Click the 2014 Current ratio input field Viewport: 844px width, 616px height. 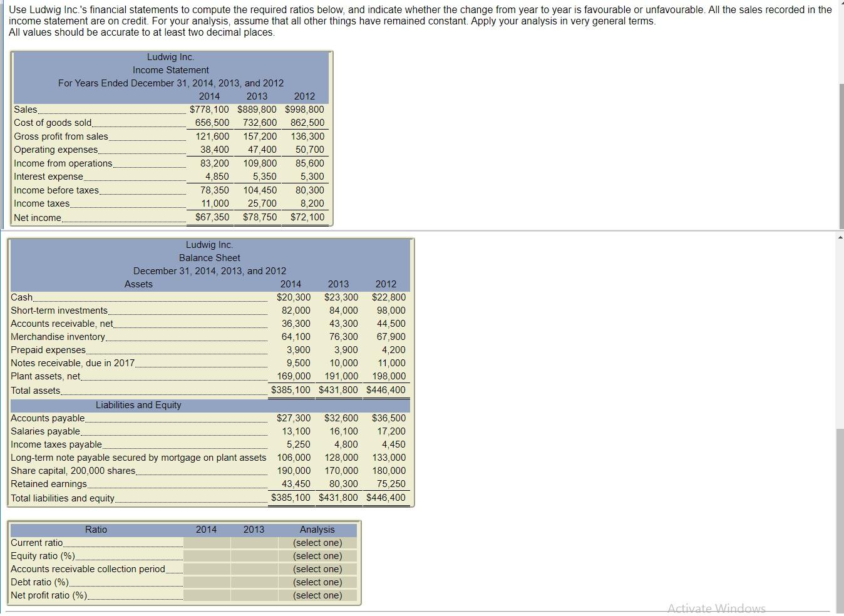click(x=207, y=543)
